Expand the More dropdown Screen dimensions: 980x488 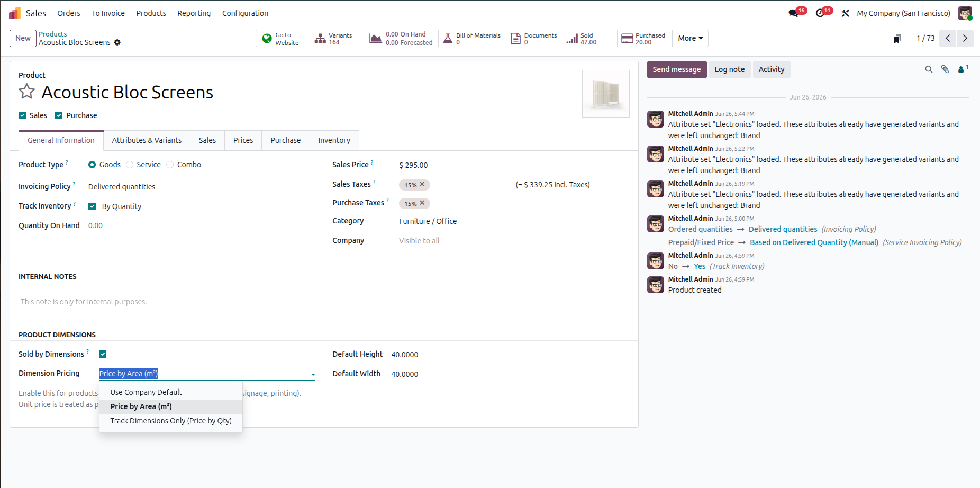690,39
